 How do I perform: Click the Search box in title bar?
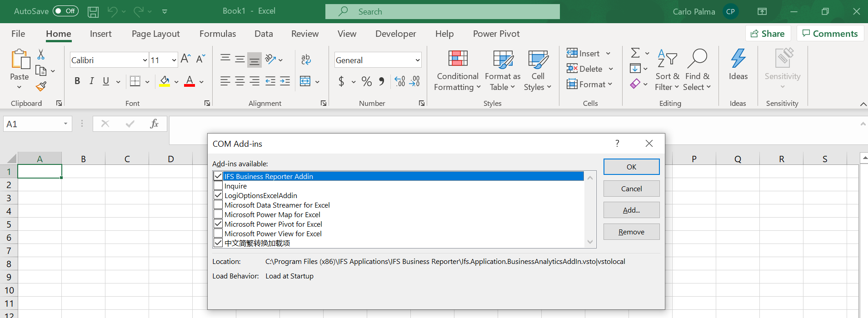(442, 11)
